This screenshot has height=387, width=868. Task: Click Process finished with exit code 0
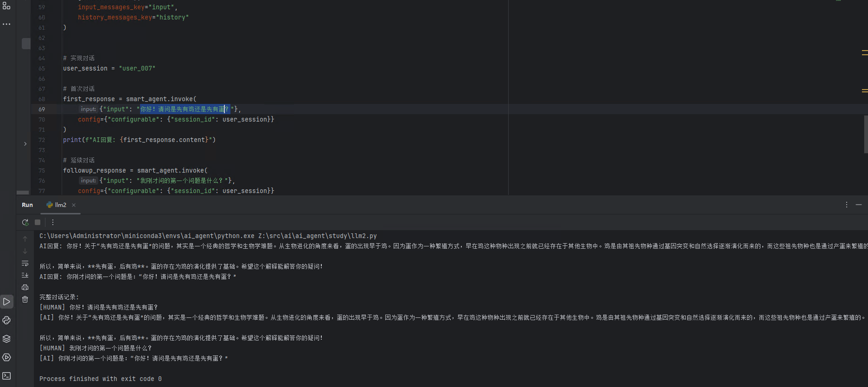[x=101, y=379]
